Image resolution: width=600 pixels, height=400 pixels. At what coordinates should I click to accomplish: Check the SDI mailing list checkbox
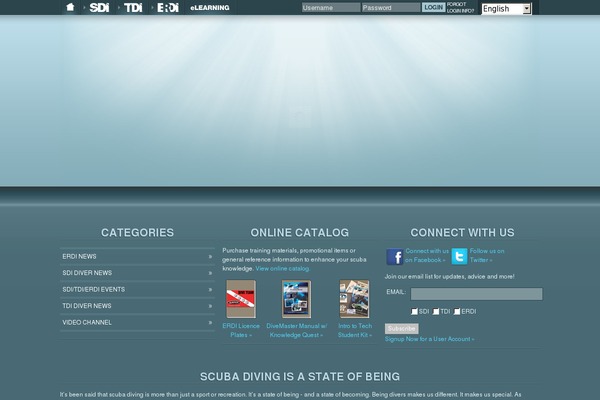click(x=415, y=311)
